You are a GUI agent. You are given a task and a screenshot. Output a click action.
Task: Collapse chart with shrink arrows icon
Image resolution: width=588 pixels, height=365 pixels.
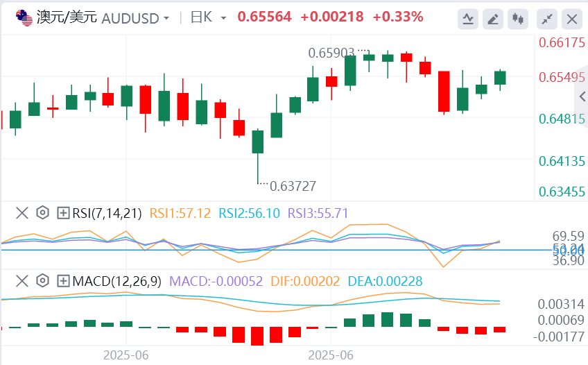(x=547, y=19)
